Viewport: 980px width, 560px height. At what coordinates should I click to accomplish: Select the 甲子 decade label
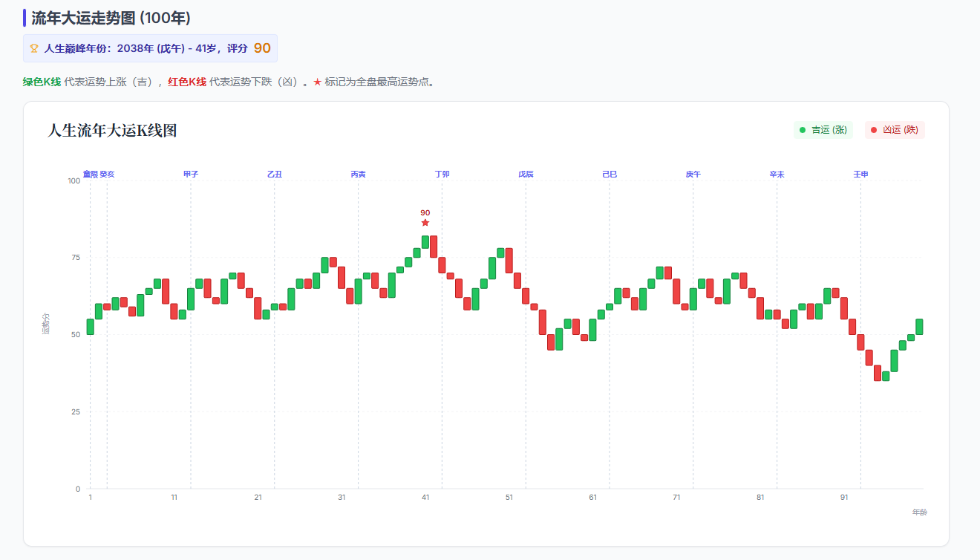click(x=191, y=175)
